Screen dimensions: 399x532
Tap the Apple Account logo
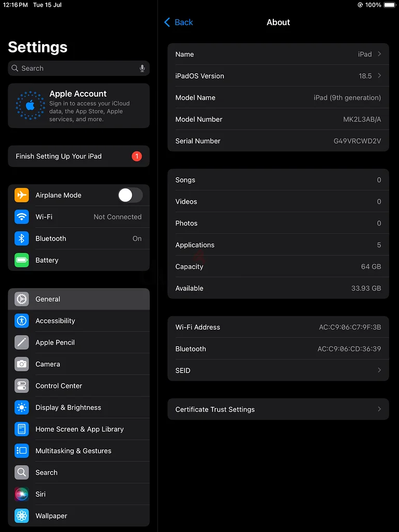[30, 105]
